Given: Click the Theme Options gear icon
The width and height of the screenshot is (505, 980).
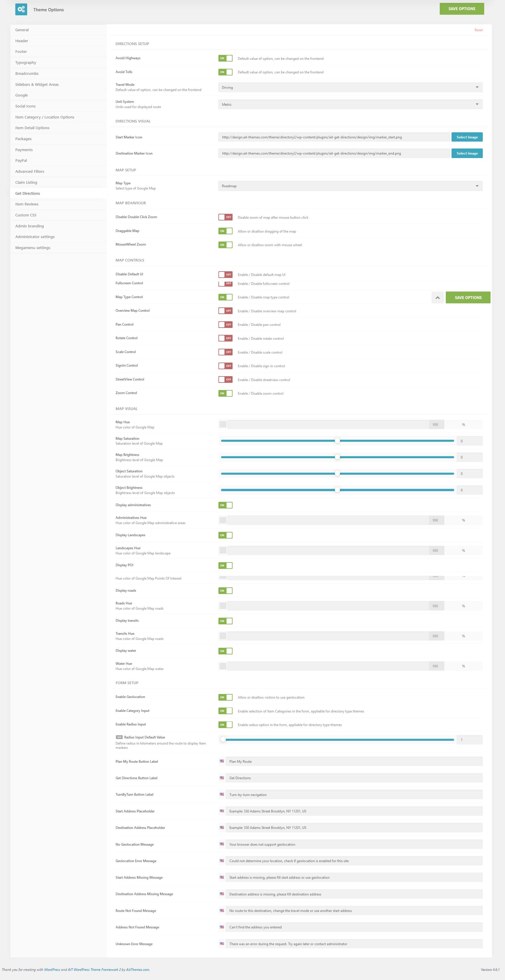Looking at the screenshot, I should coord(21,9).
